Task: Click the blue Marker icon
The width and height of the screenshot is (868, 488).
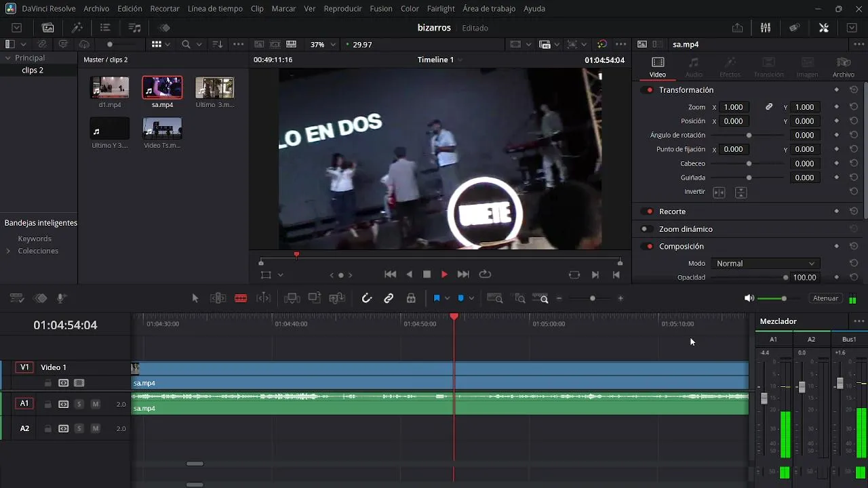Action: tap(460, 298)
